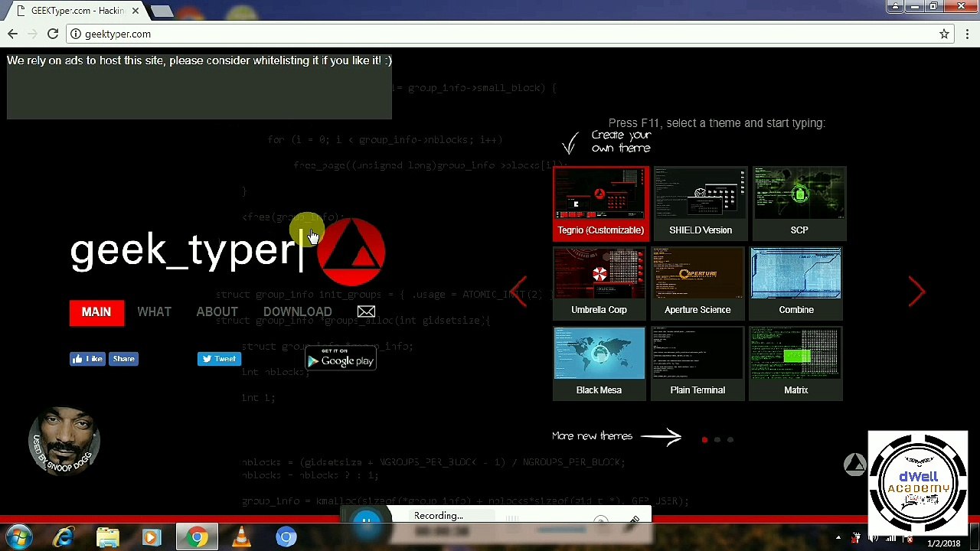Open the Chrome three-dot menu
The height and width of the screenshot is (551, 980).
968,34
